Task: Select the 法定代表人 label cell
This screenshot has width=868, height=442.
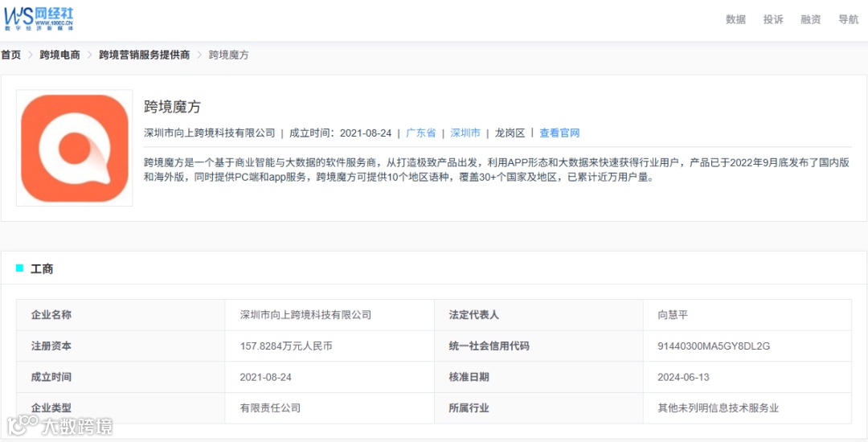Action: pos(538,315)
